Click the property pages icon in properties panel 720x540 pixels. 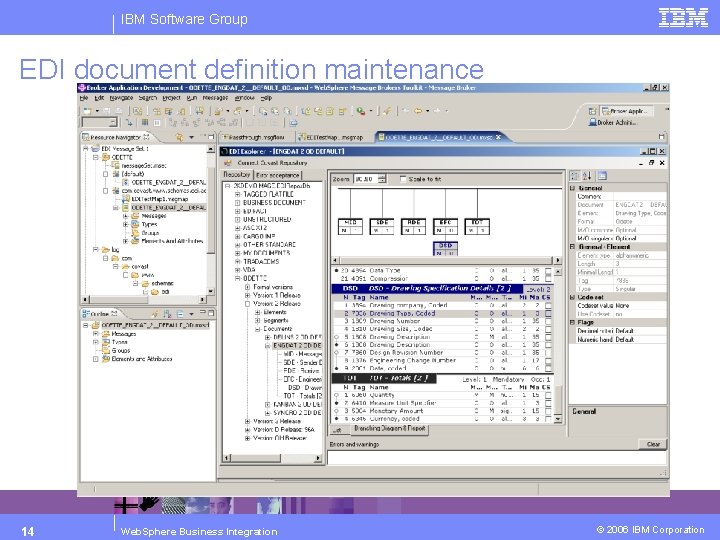tap(602, 176)
